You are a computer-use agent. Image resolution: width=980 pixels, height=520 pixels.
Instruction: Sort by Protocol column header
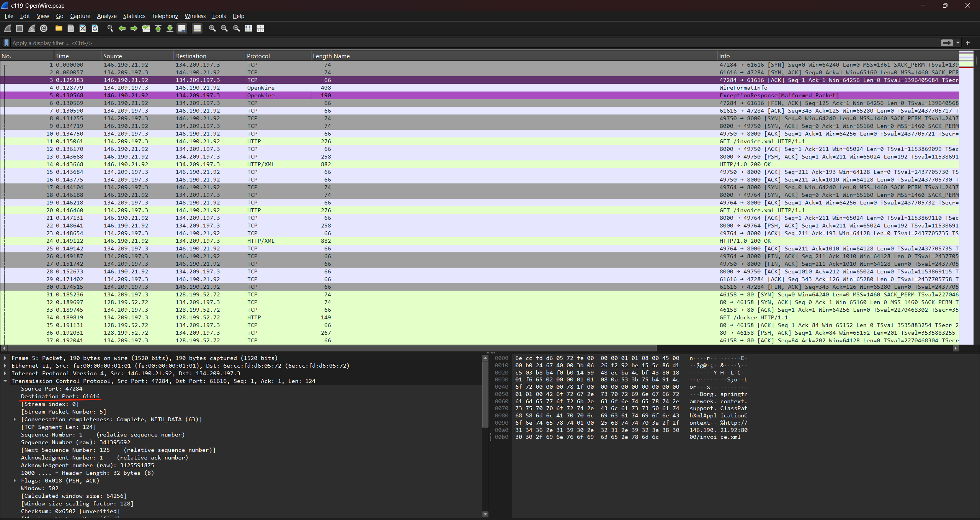click(x=278, y=56)
